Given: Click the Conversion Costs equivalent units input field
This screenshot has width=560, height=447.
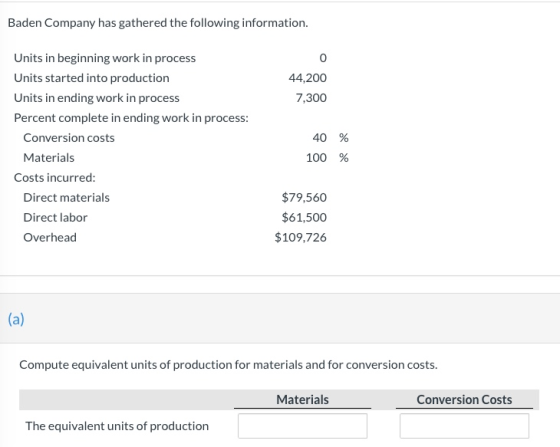Looking at the screenshot, I should click(x=464, y=426).
